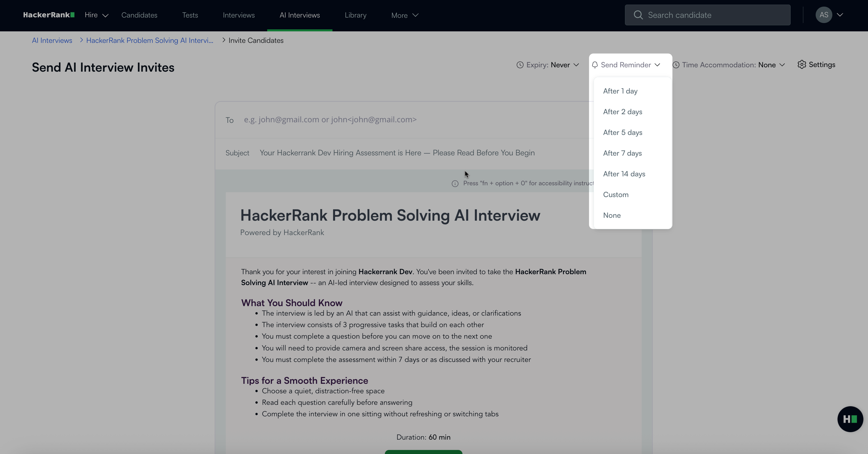Expand the More menu

[405, 15]
